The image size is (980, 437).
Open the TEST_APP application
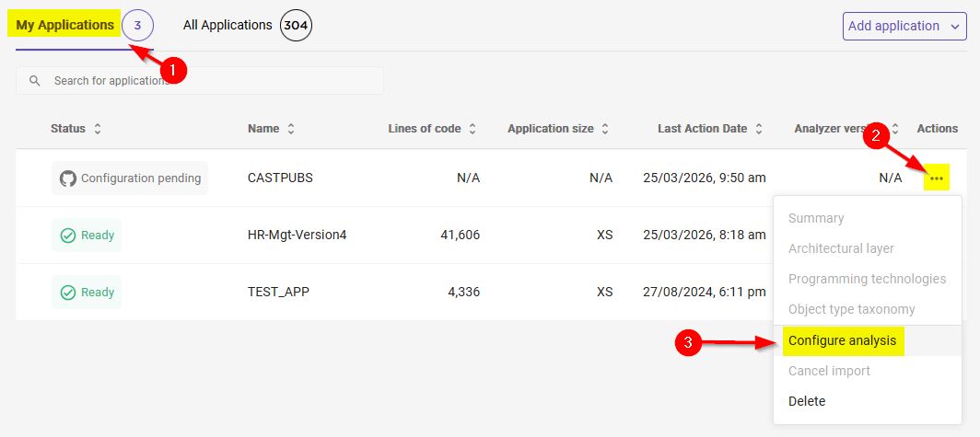pyautogui.click(x=278, y=292)
